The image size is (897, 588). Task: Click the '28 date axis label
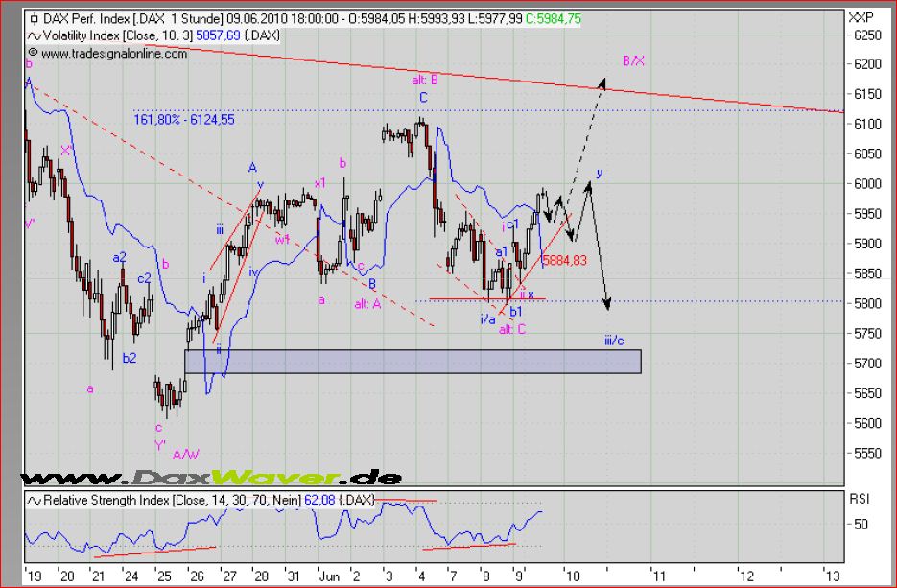[261, 576]
